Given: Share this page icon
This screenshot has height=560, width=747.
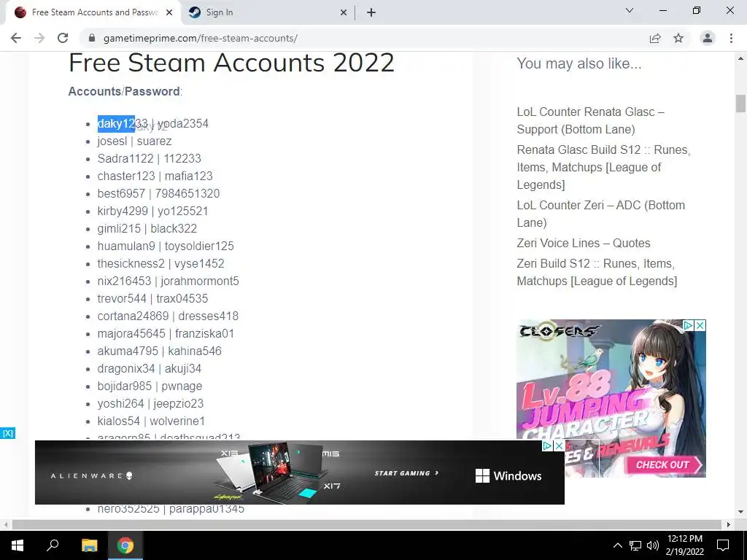Looking at the screenshot, I should [655, 38].
